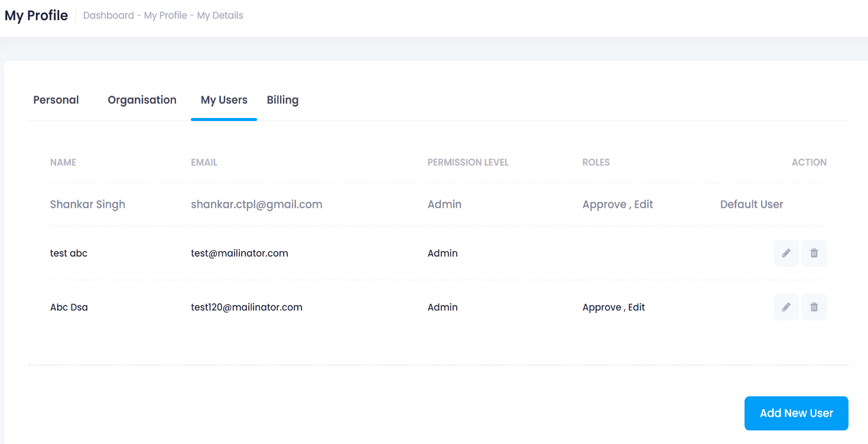The image size is (868, 444).
Task: Open the Organisation tab
Action: [x=142, y=100]
